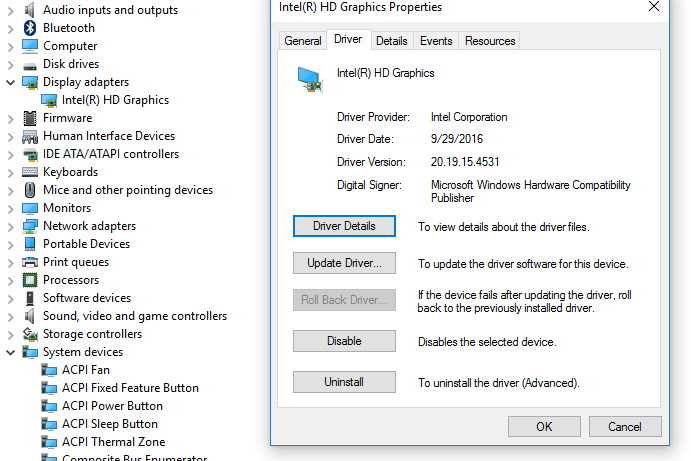This screenshot has height=461, width=691.
Task: Select the ACPI Sleep Button entry
Action: (x=110, y=424)
